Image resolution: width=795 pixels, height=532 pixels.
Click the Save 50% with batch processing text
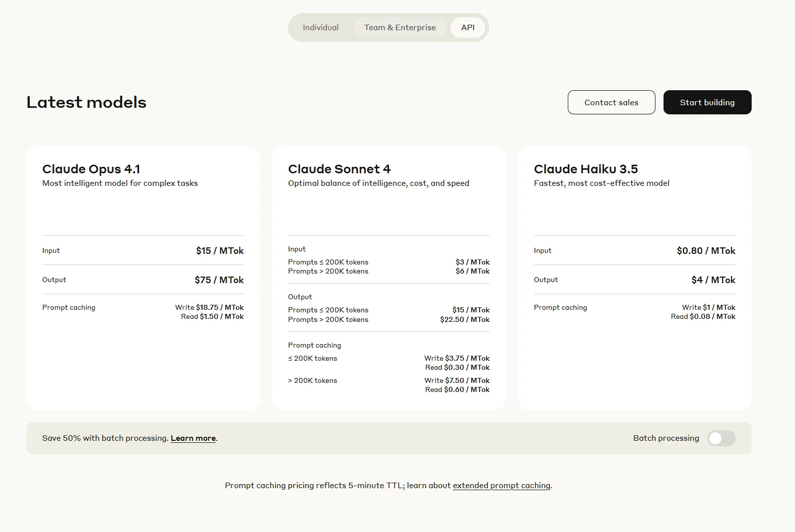coord(105,438)
